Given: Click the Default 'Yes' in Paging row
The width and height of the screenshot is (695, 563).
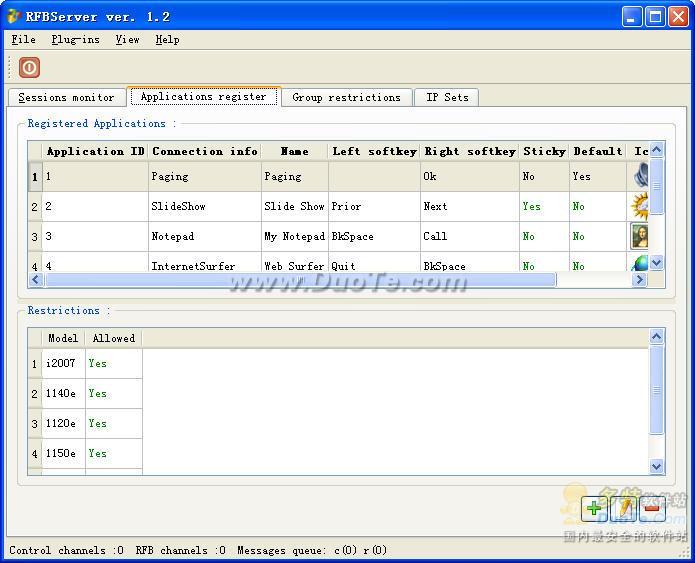Looking at the screenshot, I should click(x=598, y=176).
